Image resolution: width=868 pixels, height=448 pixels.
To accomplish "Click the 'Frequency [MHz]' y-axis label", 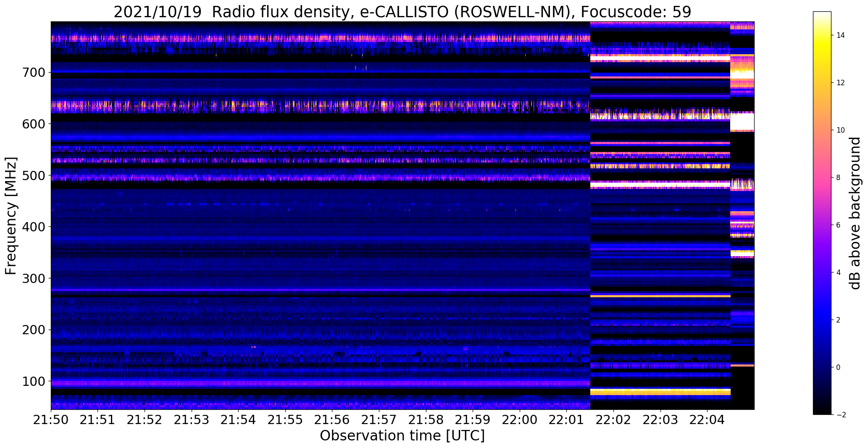I will [x=11, y=216].
